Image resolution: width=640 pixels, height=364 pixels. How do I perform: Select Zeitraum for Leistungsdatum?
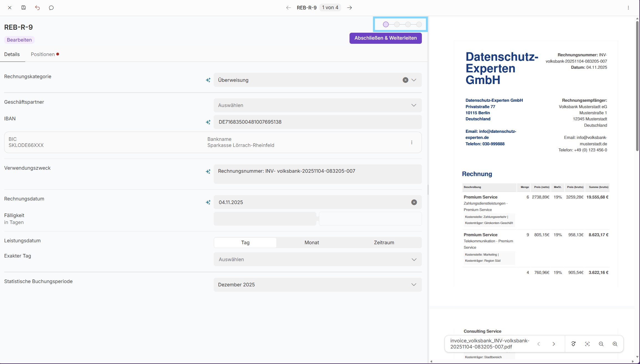[x=384, y=242]
